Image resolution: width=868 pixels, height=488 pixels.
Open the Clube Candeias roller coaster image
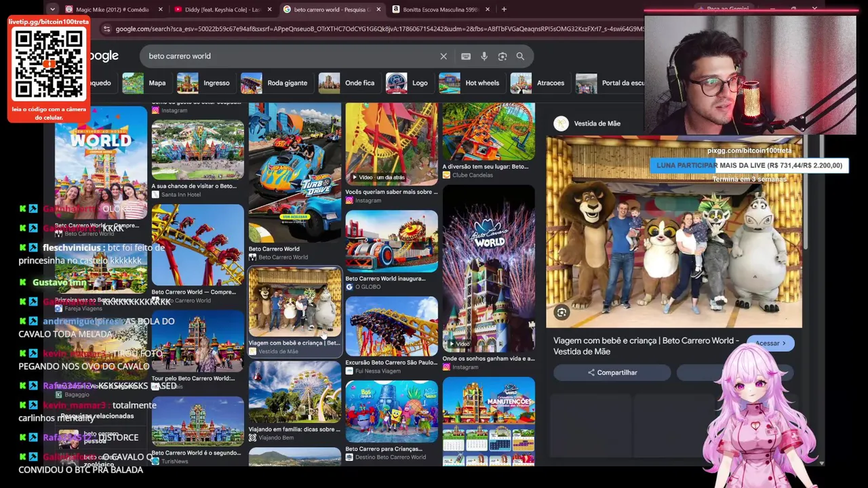(488, 131)
